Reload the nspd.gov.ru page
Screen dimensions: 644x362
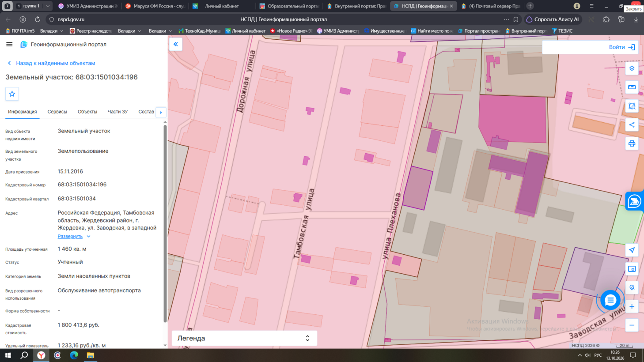pyautogui.click(x=38, y=19)
